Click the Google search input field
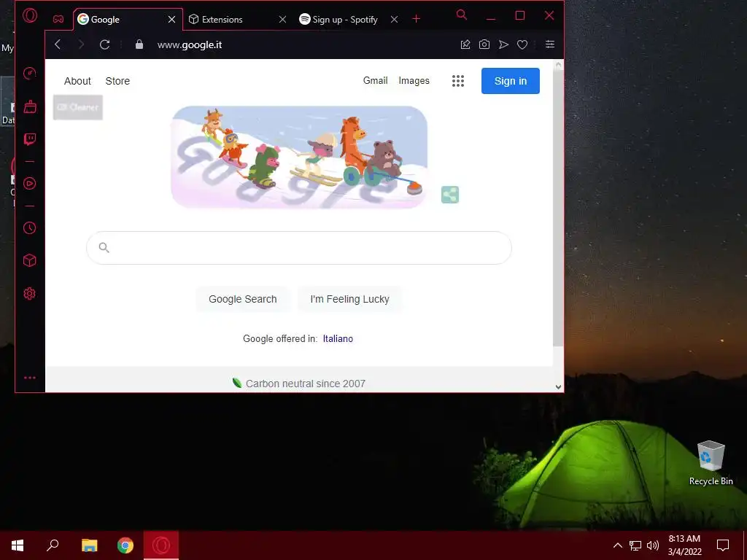 [x=298, y=248]
